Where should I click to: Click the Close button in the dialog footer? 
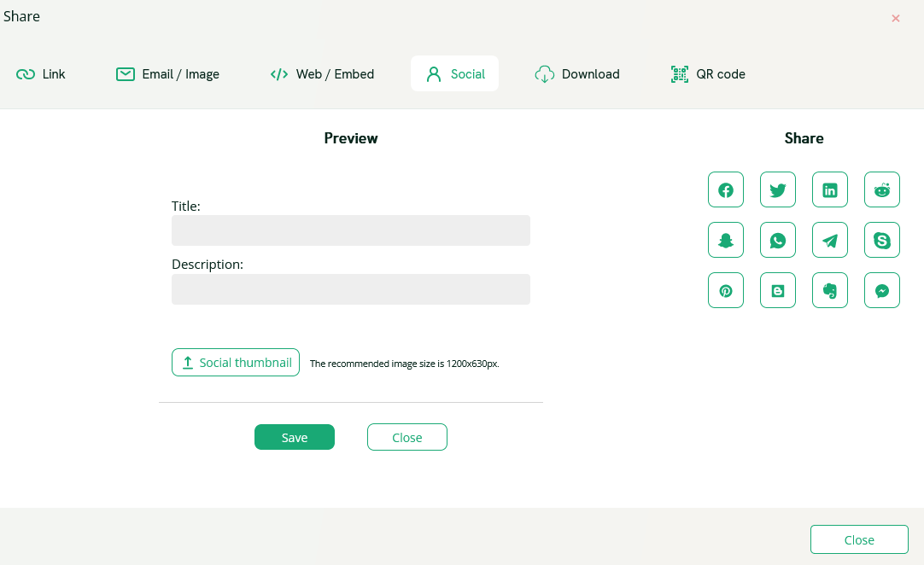tap(859, 539)
